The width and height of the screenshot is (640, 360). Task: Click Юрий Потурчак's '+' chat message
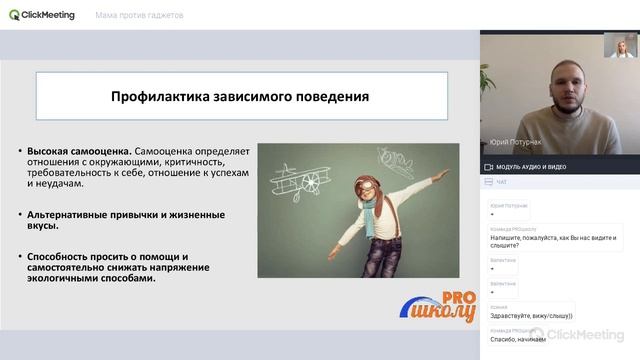pos(509,210)
